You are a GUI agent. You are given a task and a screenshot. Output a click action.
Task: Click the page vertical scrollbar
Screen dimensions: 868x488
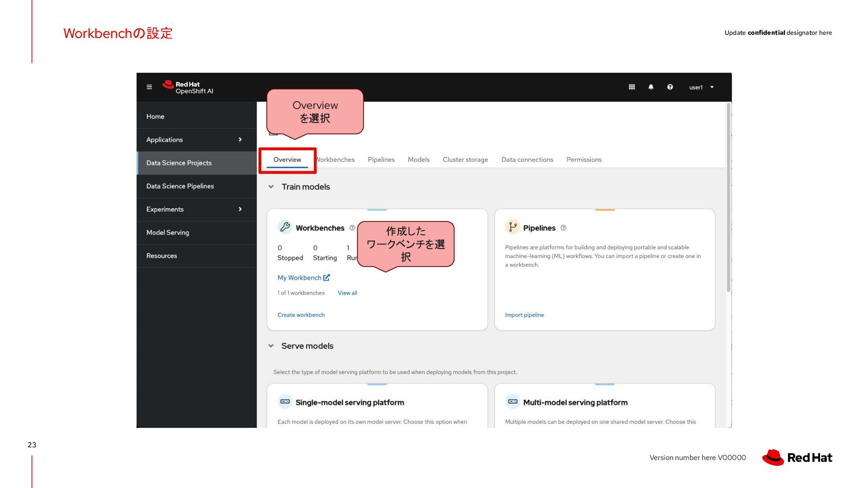click(x=728, y=197)
